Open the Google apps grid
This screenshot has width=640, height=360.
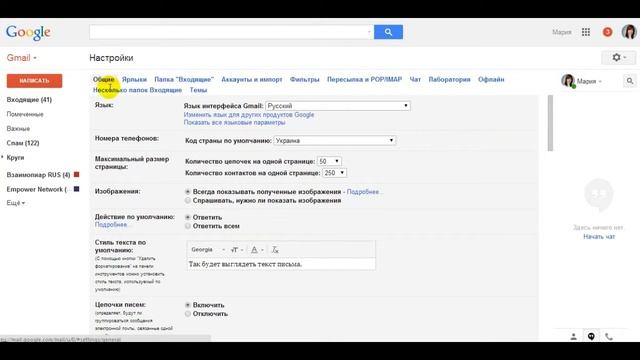pos(586,32)
